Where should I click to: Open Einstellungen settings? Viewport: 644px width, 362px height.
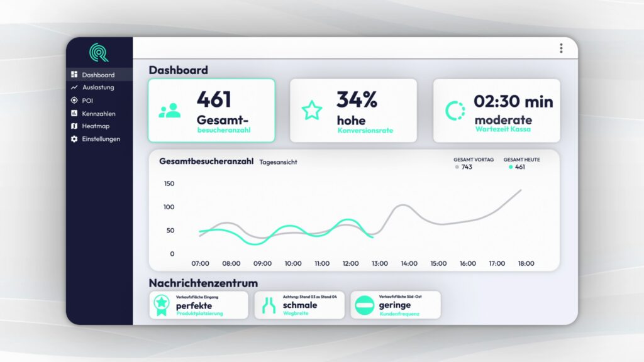101,139
